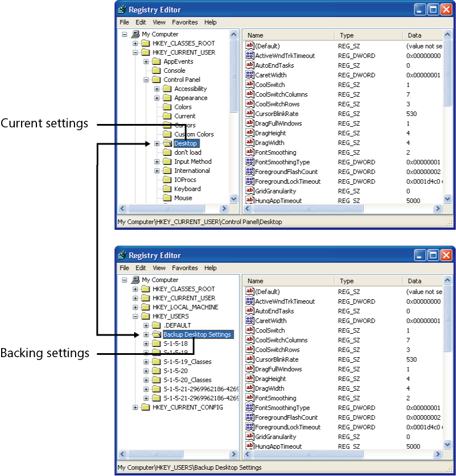Expand the International key
456x476 pixels.
point(157,171)
